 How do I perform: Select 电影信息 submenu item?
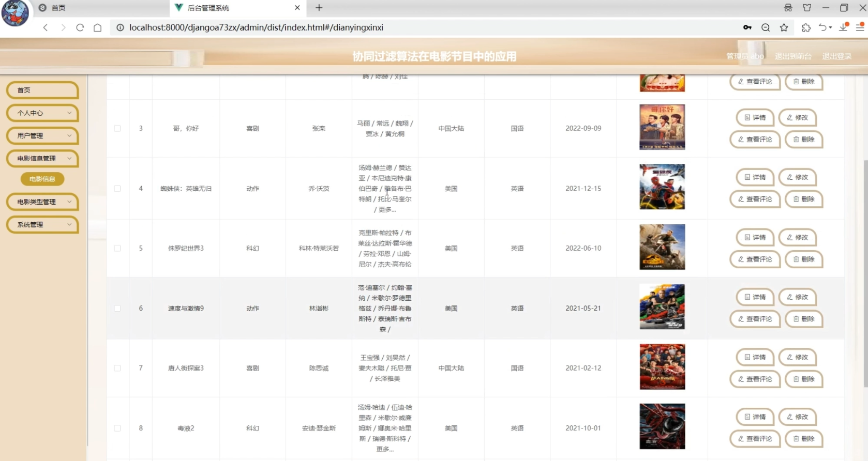coord(42,179)
